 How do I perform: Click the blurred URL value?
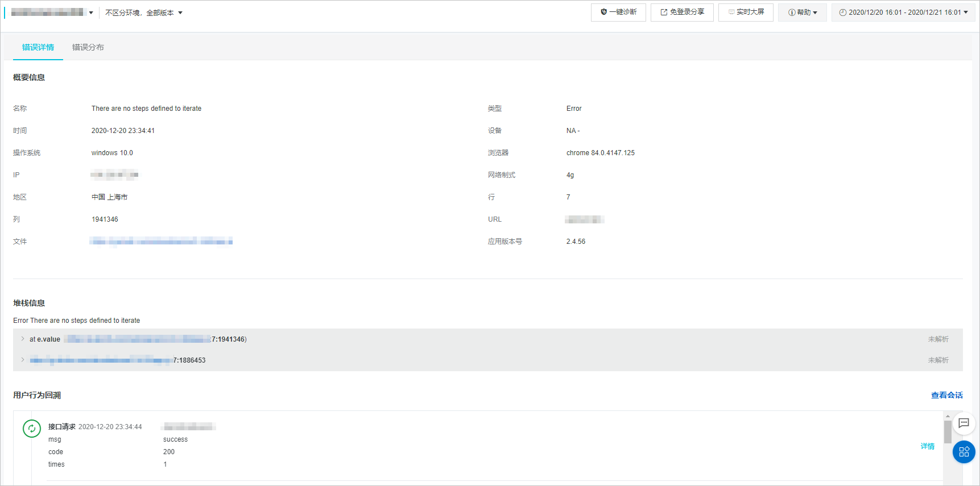pos(584,219)
